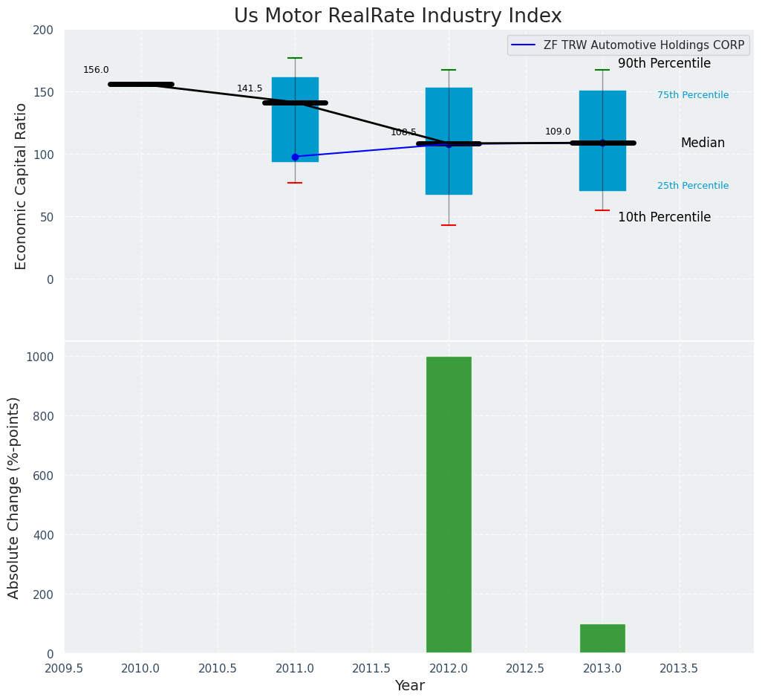Viewport: 762px width, 700px height.
Task: Click the chart title Us Motor RealRate Industry Index
Action: [x=397, y=16]
